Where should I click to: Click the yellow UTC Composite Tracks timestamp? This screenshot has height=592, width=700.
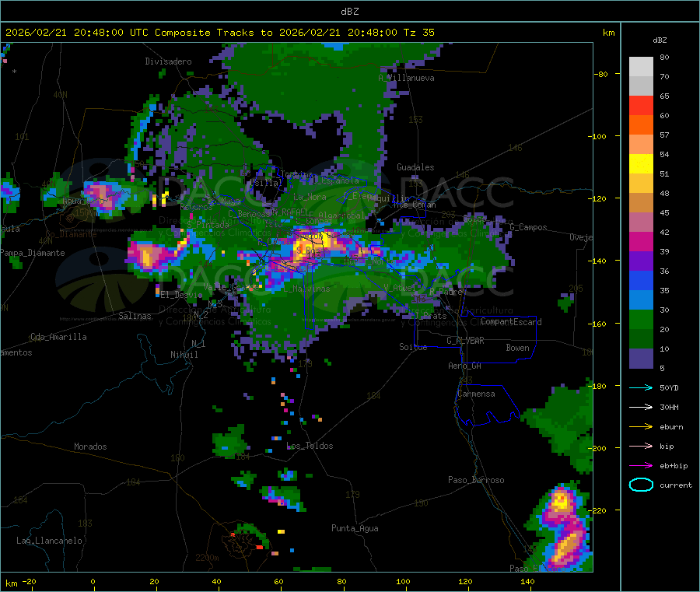(220, 33)
